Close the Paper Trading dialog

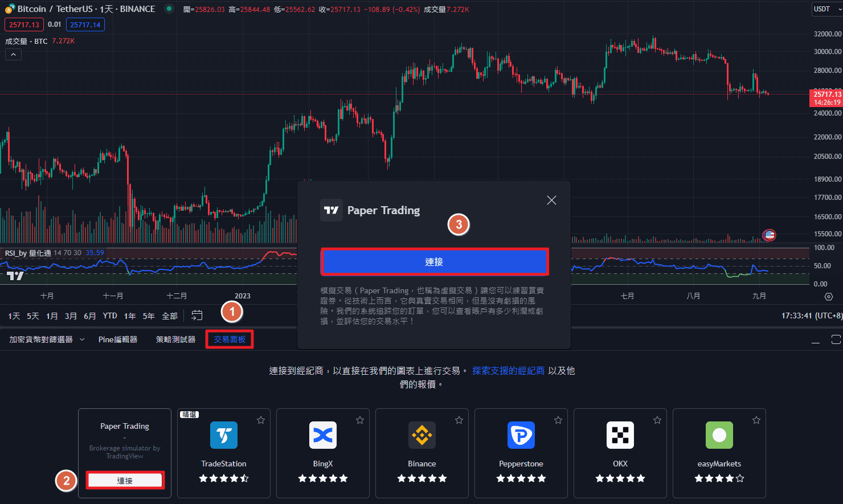point(551,200)
